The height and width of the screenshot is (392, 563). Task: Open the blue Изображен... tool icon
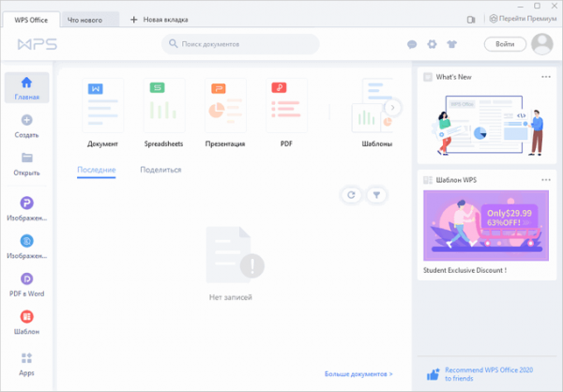pos(26,241)
